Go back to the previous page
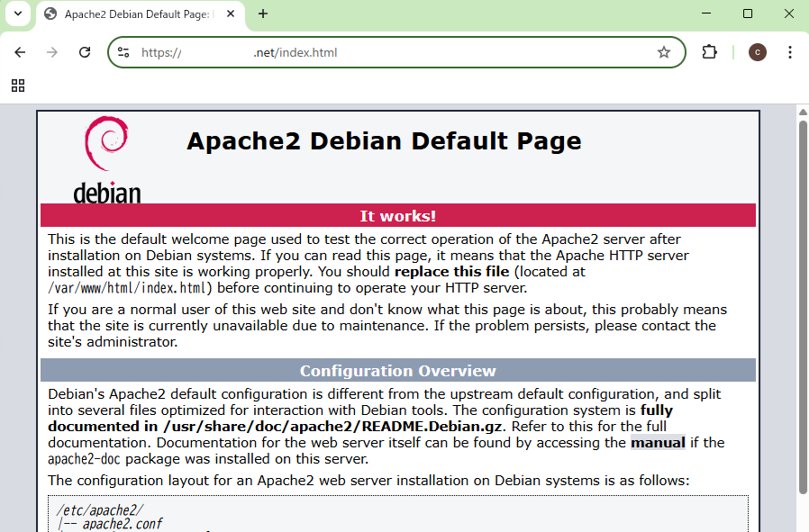Screen dimensions: 809x532 (x=20, y=52)
